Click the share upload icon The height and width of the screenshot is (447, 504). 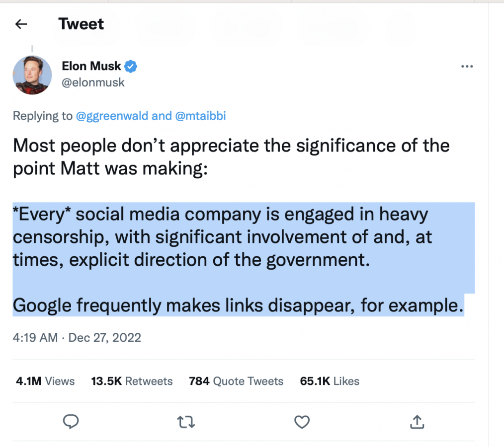(x=417, y=422)
